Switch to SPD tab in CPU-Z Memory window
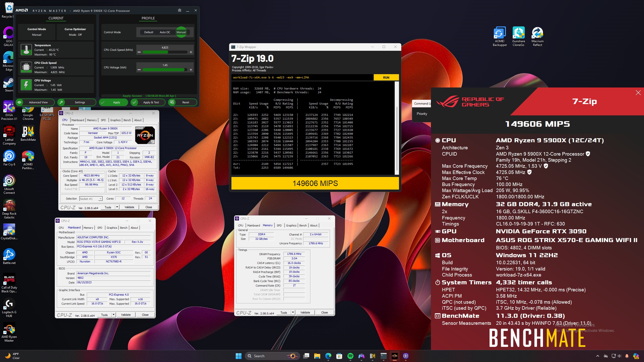Image resolution: width=644 pixels, height=362 pixels. tap(279, 225)
